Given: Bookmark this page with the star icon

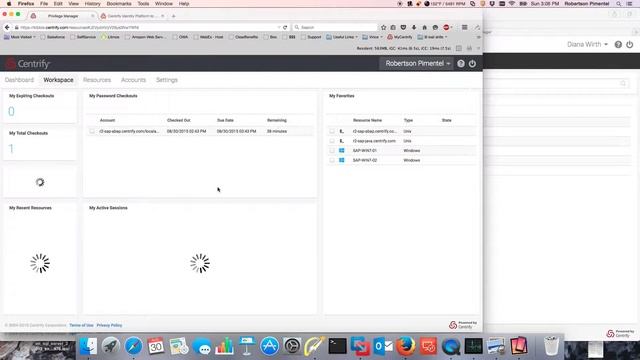Looking at the screenshot, I should click(383, 27).
